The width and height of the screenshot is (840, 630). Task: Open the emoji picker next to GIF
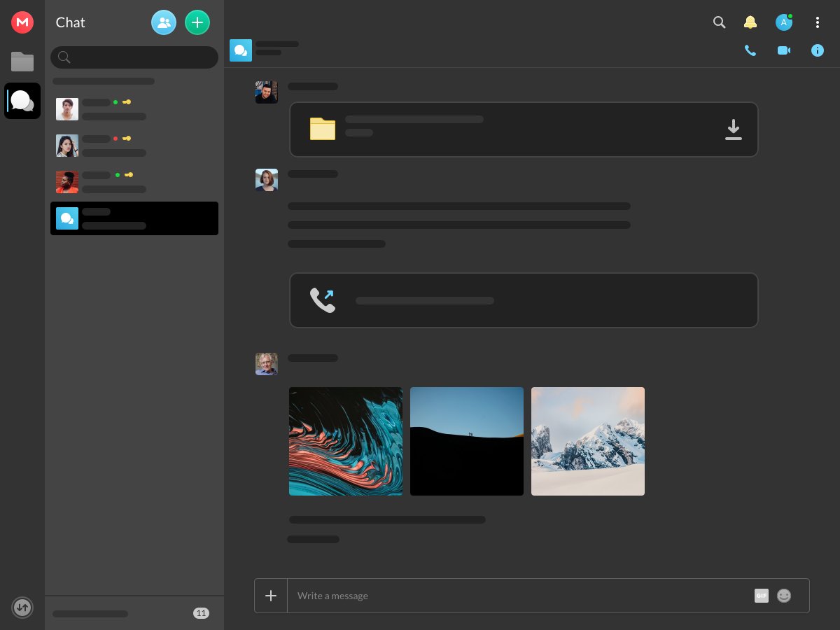(x=784, y=596)
